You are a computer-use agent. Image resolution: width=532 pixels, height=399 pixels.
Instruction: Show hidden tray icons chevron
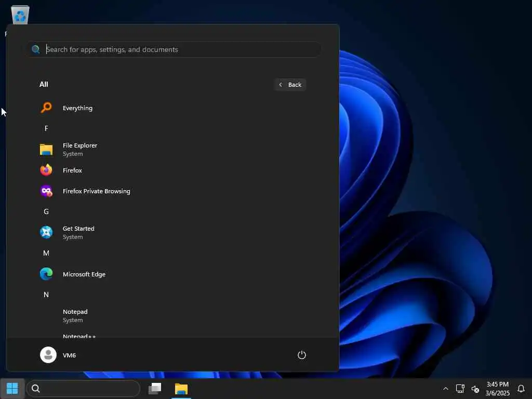click(x=445, y=389)
